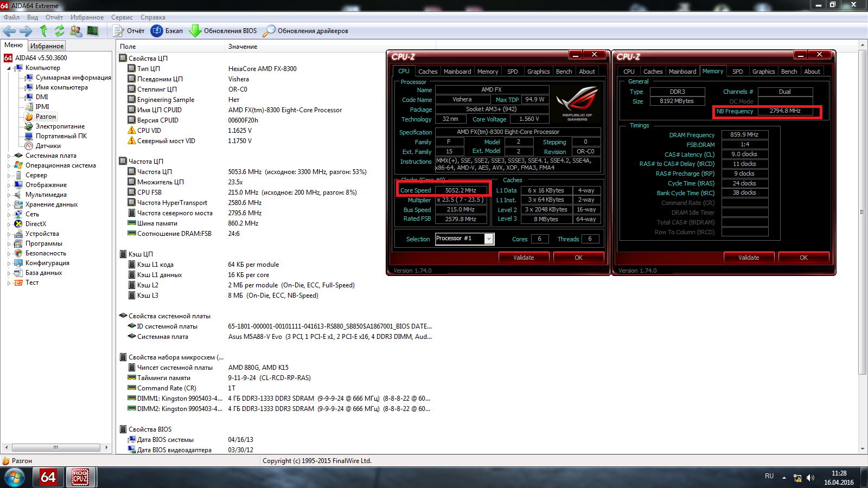This screenshot has height=488, width=868.
Task: Open Graphics tab in CPU-Z window showing Memory timings
Action: coord(763,72)
